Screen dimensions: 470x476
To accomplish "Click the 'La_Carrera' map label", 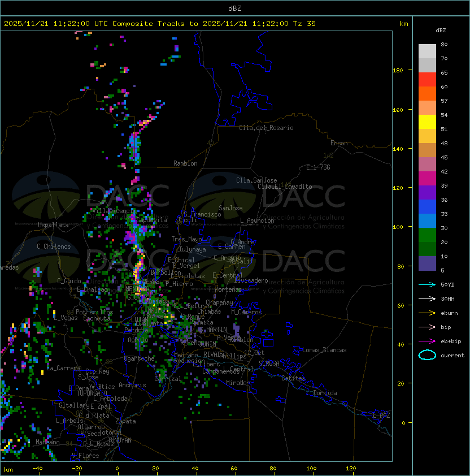I will point(64,368).
